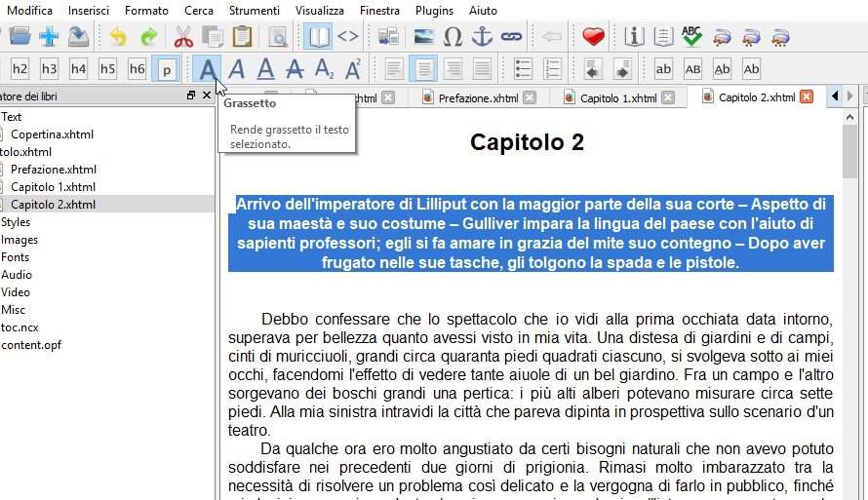Open the Plugins menu

point(434,11)
